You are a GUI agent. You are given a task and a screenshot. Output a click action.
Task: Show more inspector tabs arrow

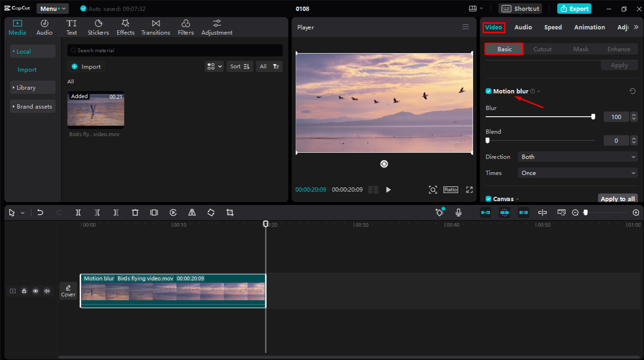[636, 27]
